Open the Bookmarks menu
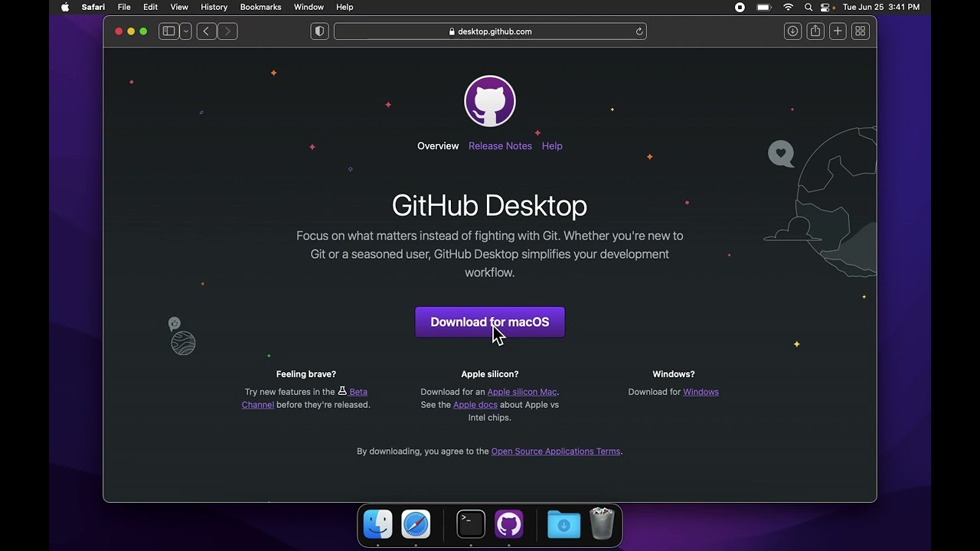Screen dimensions: 980x551 [x=260, y=7]
